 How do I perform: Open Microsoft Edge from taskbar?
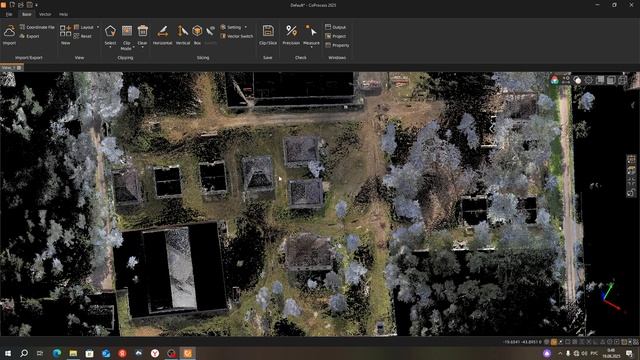coord(57,353)
